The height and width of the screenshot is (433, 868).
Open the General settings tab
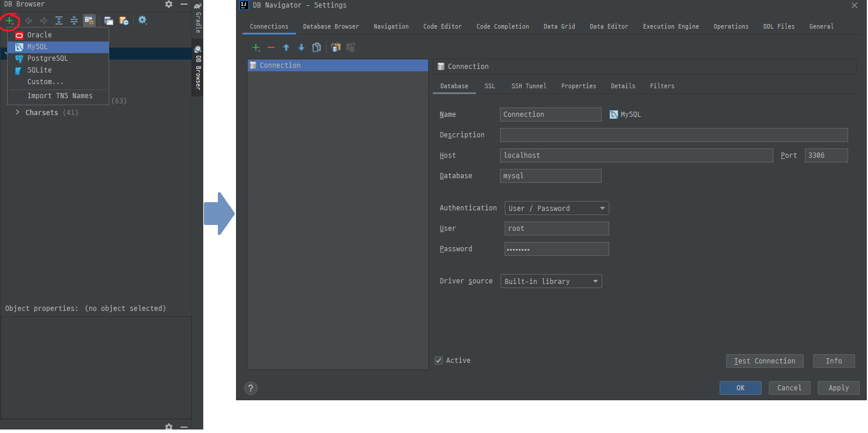[821, 26]
